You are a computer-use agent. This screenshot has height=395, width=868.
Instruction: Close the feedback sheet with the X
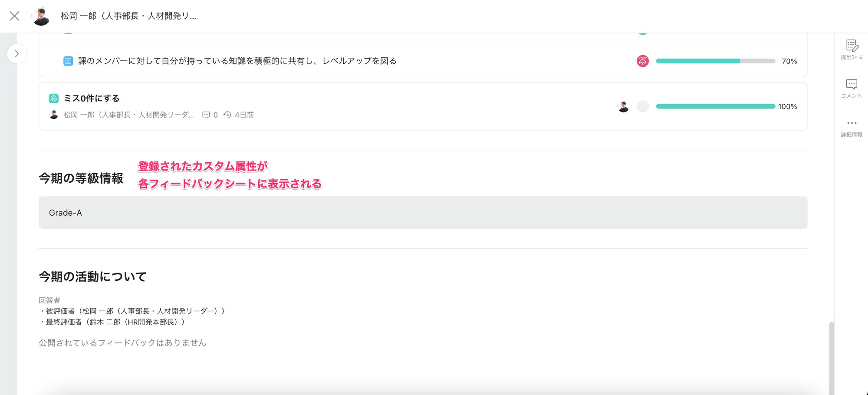pyautogui.click(x=14, y=16)
